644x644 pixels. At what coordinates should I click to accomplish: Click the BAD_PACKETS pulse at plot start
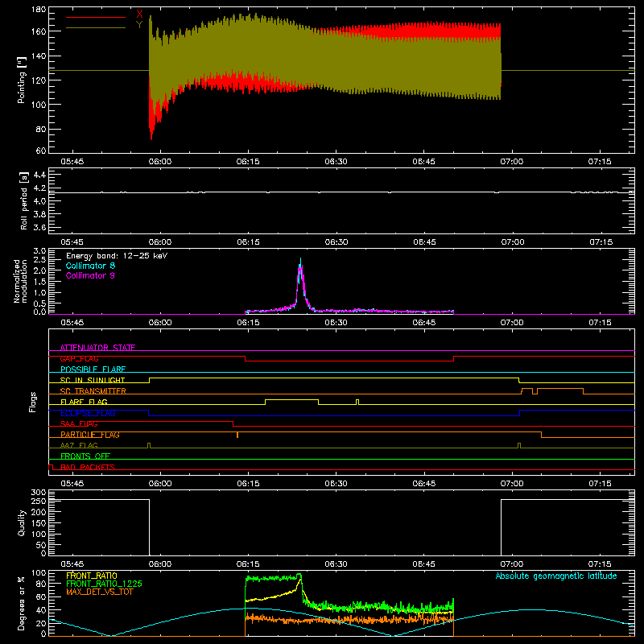click(51, 467)
